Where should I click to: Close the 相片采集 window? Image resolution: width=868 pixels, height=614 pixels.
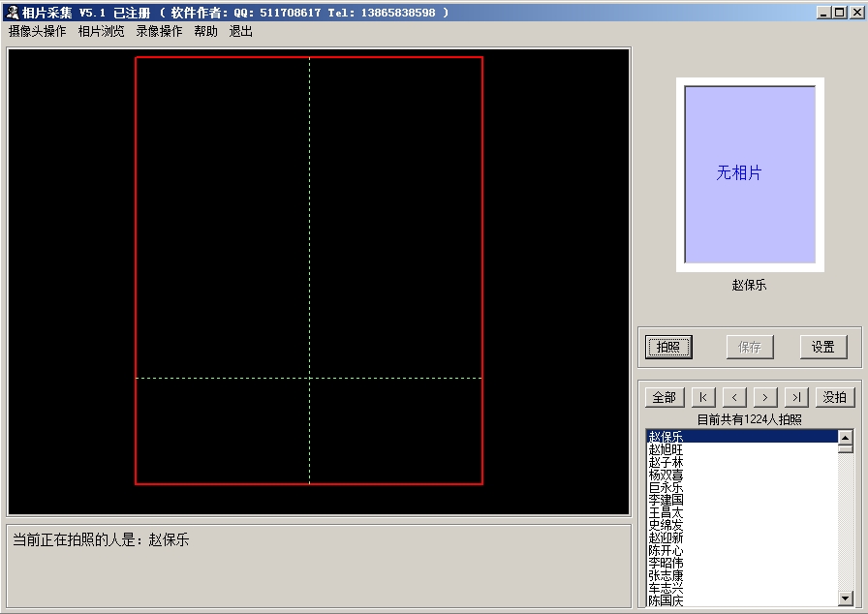tap(857, 13)
